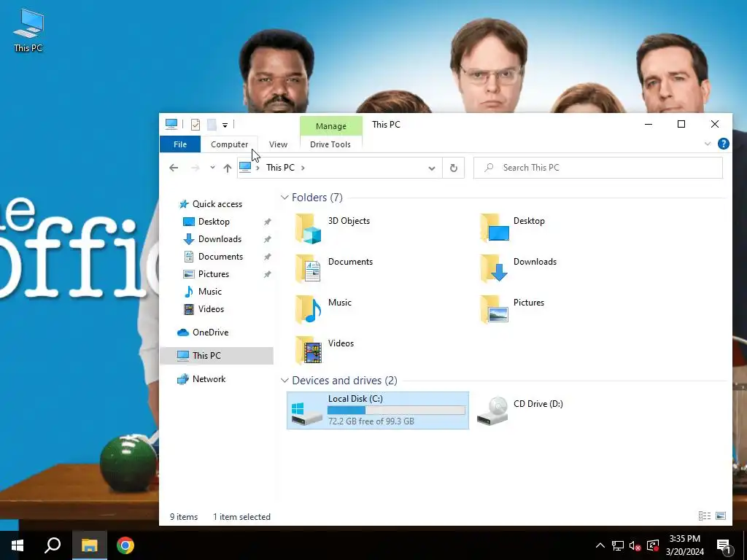Click the Local Disk C: usage bar

click(x=396, y=410)
